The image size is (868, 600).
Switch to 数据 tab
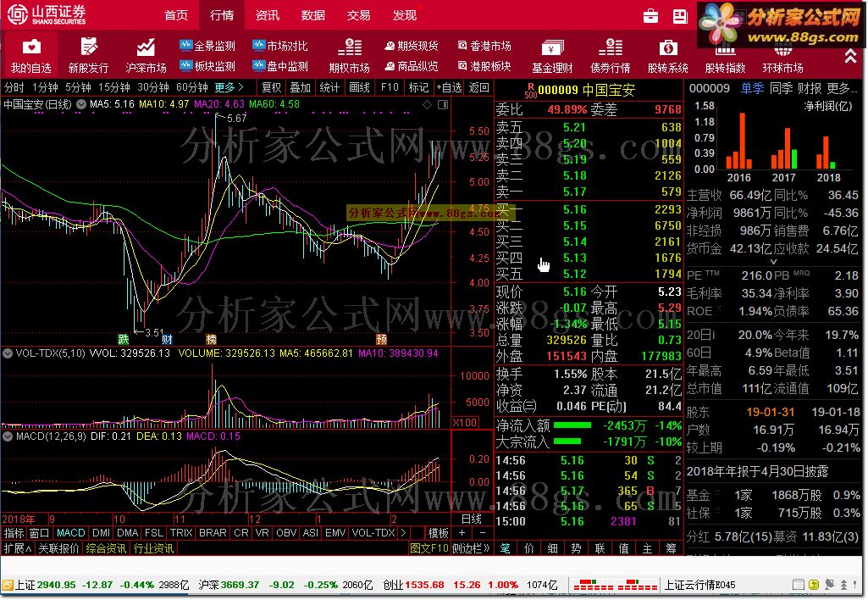pos(312,15)
